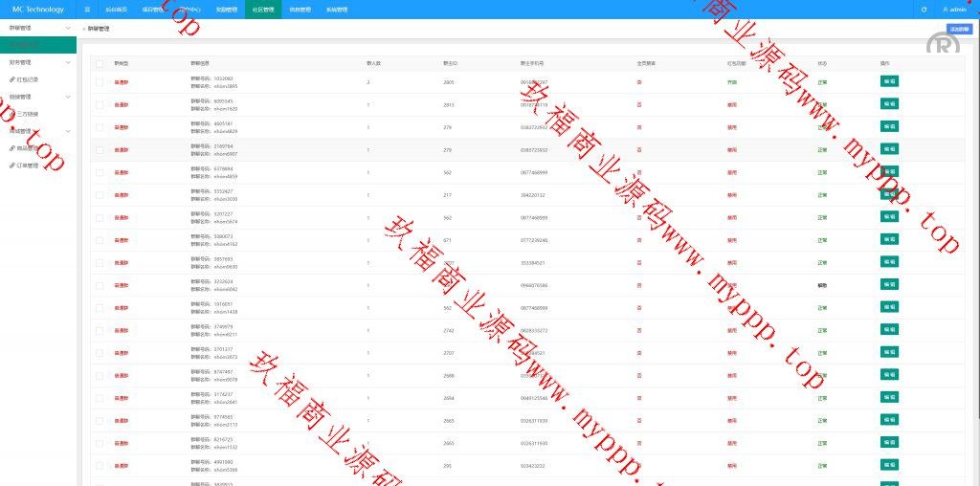Expand the 财务管理 sidebar section
This screenshot has width=980, height=486.
coord(67,62)
